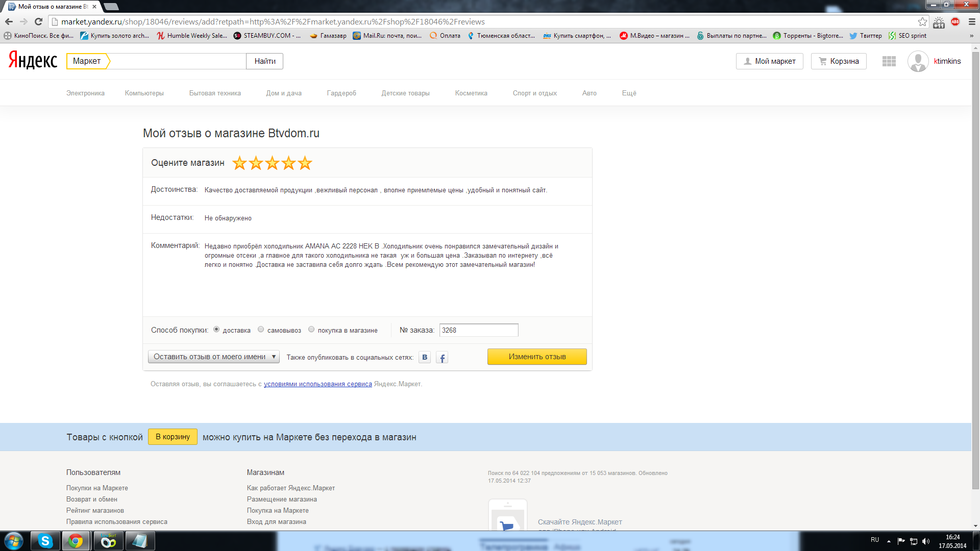This screenshot has height=551, width=980.
Task: Select 'покупка в магазине' option
Action: click(311, 330)
